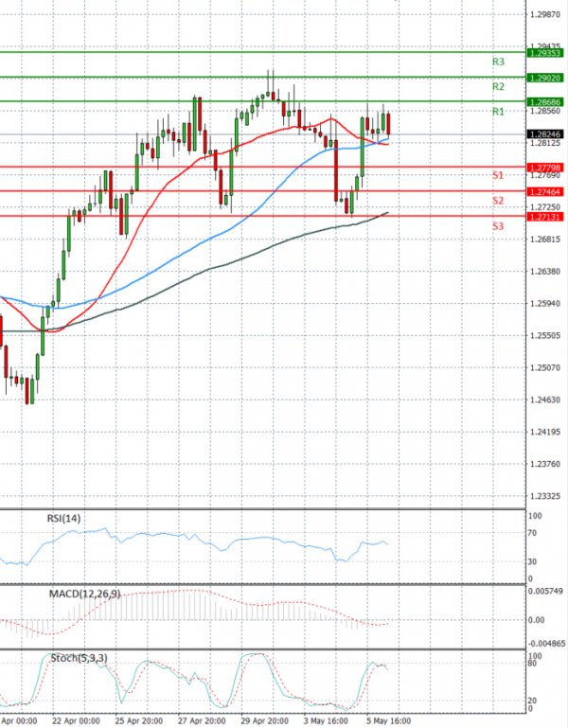Click the RSI(14) indicator label
Screen dimensions: 568x728
[x=63, y=519]
